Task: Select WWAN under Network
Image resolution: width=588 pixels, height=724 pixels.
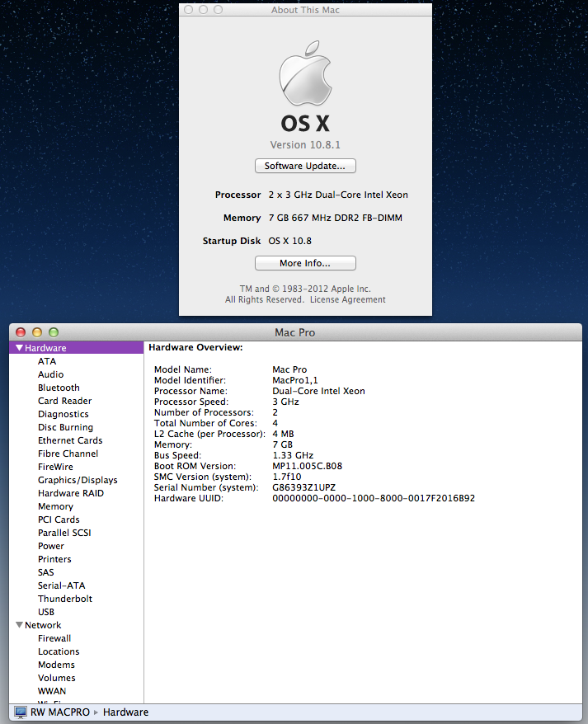Action: coord(52,691)
